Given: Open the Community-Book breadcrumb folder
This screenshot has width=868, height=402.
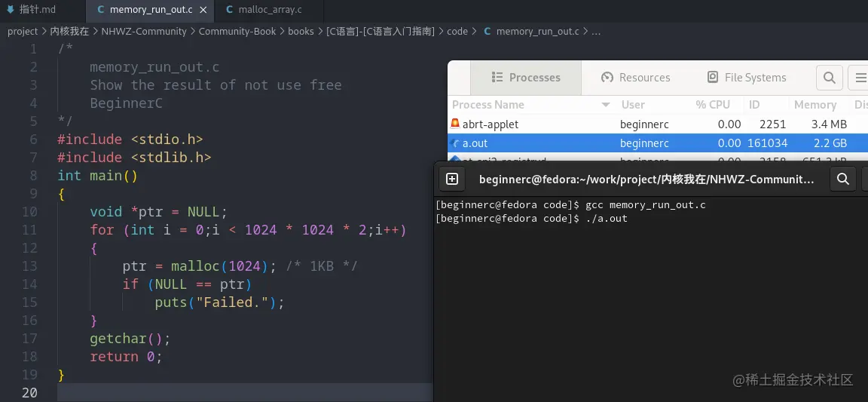Looking at the screenshot, I should tap(237, 32).
